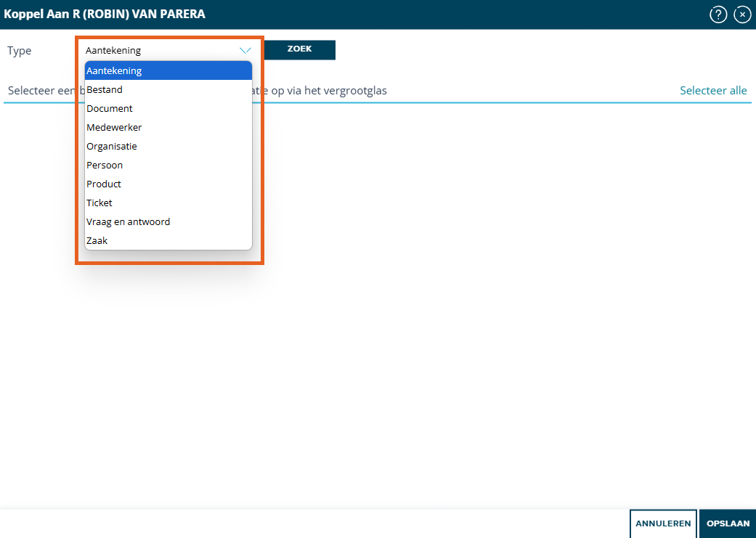The height and width of the screenshot is (538, 756).
Task: Choose Ticket from the type options
Action: tap(168, 203)
